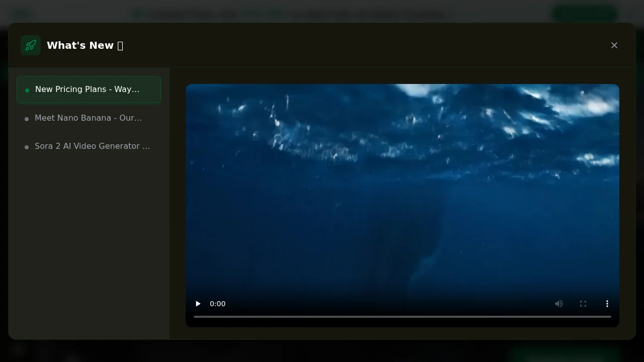Click the emoji glyph after What's New

coord(120,46)
